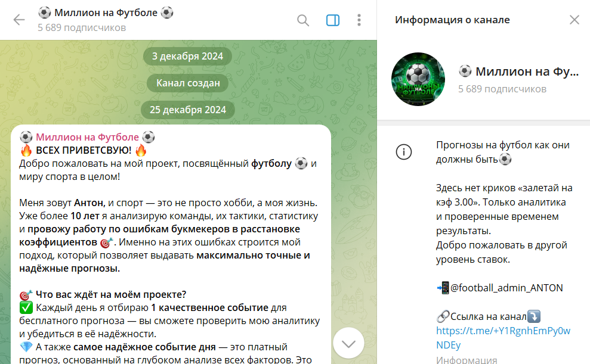Click the ВСЕХ ПРИВЕТСТВУЮ! greeting line
590x364 pixels.
point(83,150)
